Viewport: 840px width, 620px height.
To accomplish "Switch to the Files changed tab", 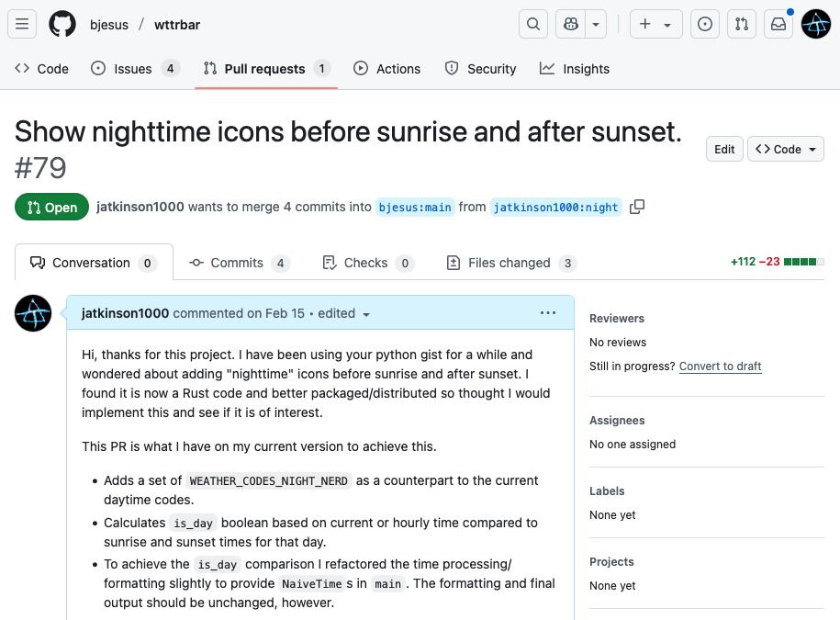I will [510, 263].
